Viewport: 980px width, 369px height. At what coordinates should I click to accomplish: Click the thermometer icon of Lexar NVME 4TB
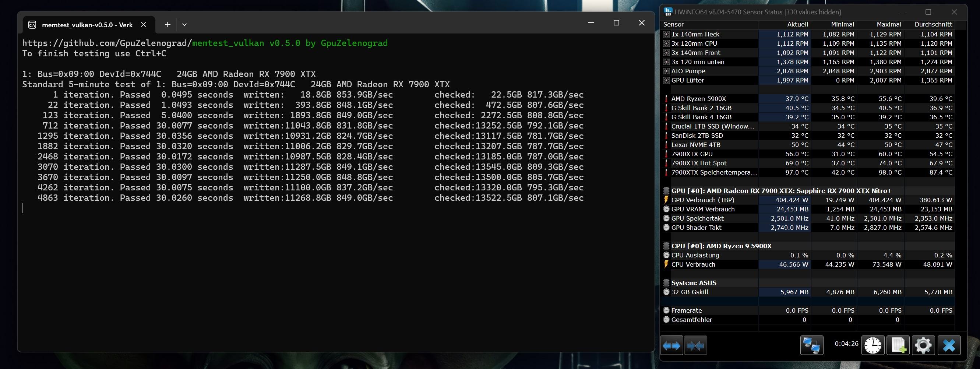click(x=666, y=145)
